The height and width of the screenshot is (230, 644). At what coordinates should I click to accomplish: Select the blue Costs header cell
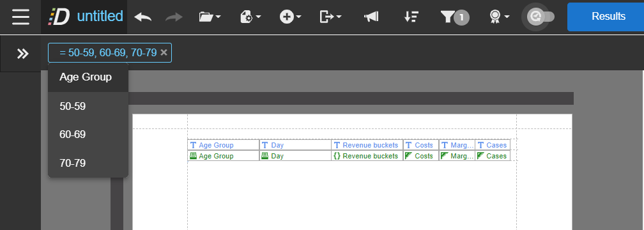pyautogui.click(x=421, y=145)
